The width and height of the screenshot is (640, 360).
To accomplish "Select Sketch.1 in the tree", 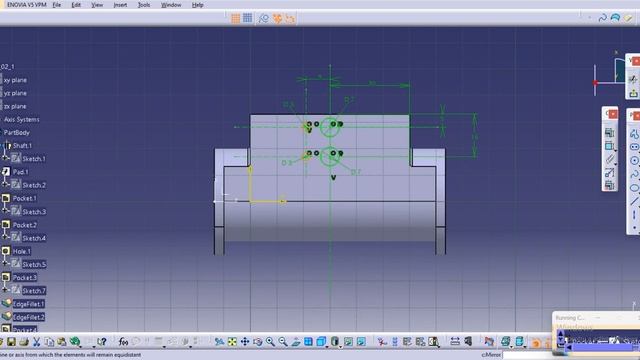I will tap(34, 159).
